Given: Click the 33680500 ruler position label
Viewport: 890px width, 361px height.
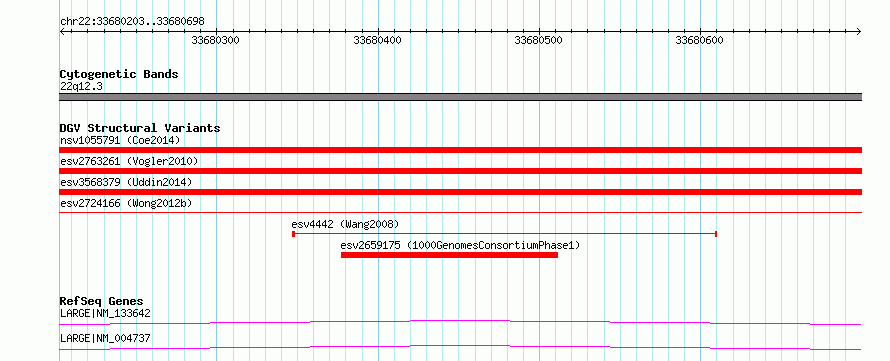Looking at the screenshot, I should pyautogui.click(x=539, y=40).
